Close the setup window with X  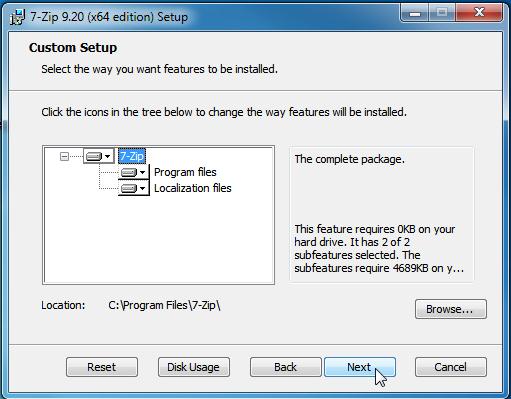coord(479,13)
